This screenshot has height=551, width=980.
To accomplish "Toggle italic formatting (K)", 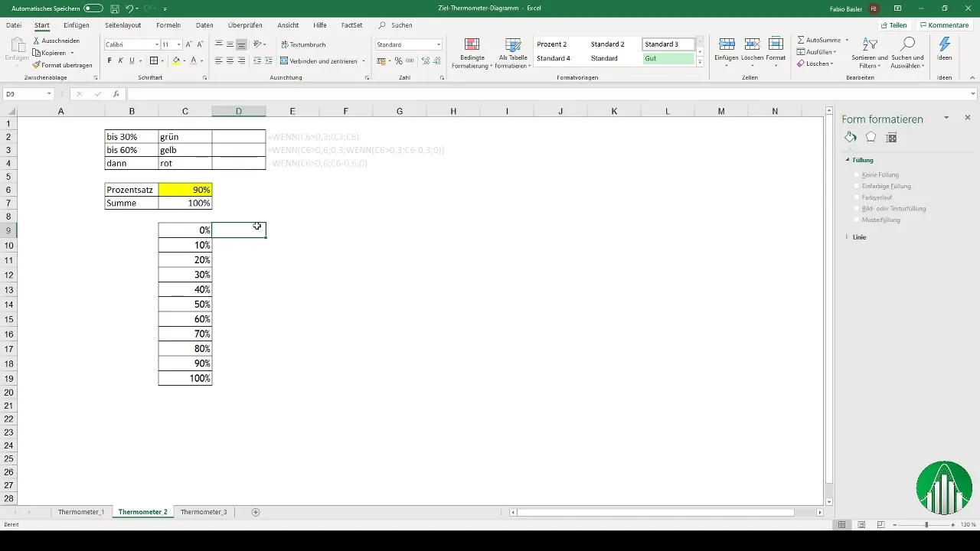I will point(120,60).
